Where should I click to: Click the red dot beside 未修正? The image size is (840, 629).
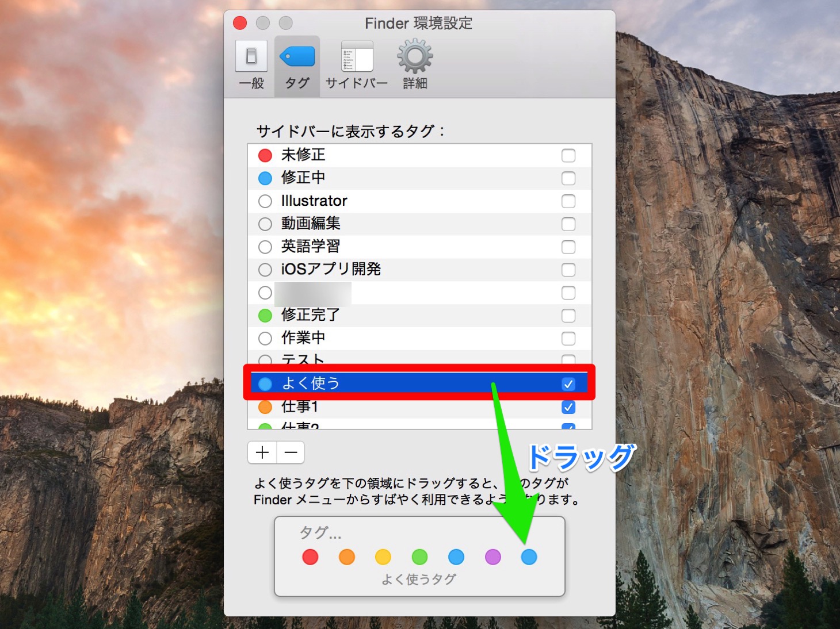click(x=265, y=155)
